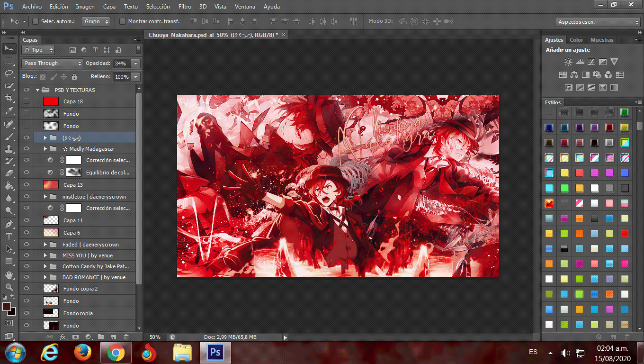This screenshot has height=364, width=644.
Task: Add a layer mask from Layers panel
Action: pos(75,337)
